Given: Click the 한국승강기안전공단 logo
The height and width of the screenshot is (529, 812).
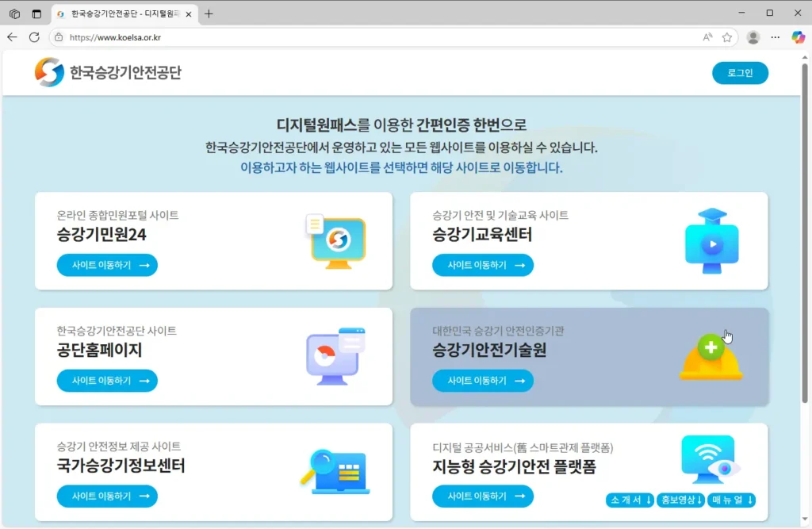Looking at the screenshot, I should pyautogui.click(x=108, y=72).
